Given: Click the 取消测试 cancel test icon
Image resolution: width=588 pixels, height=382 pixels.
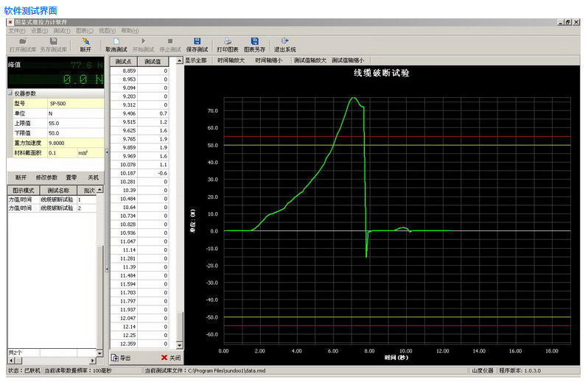Looking at the screenshot, I should [116, 41].
